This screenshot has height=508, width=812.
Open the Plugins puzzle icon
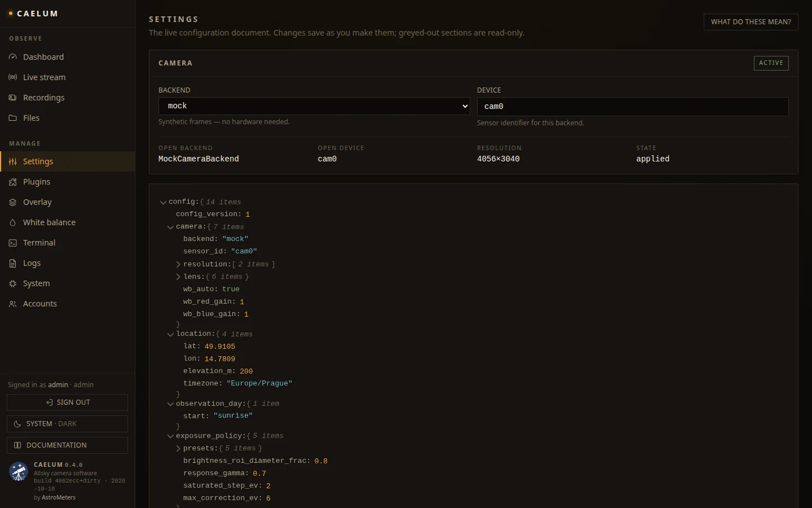[x=12, y=182]
